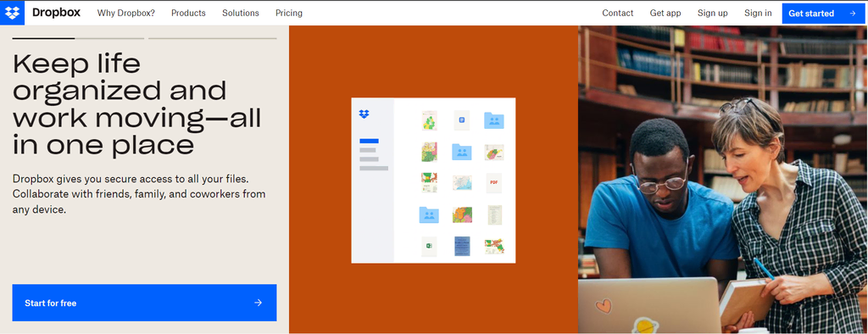Viewport: 868px width, 334px height.
Task: Click the Sign in link
Action: pyautogui.click(x=758, y=13)
